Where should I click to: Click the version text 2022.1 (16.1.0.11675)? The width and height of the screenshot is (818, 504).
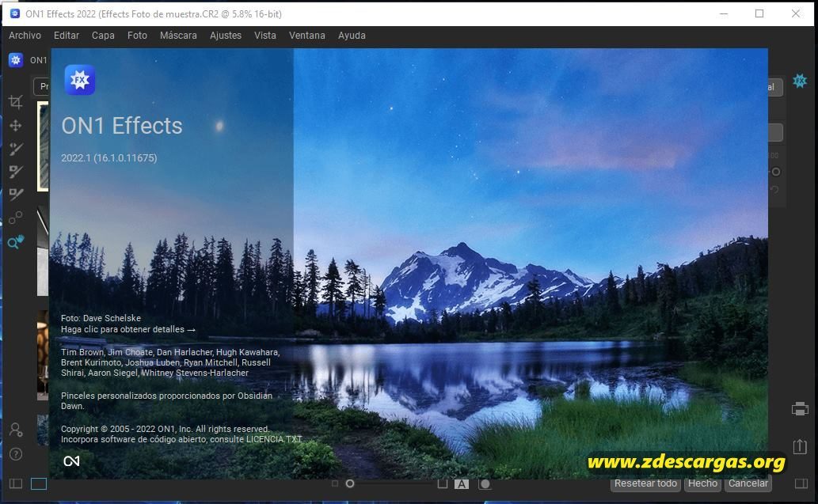(109, 158)
